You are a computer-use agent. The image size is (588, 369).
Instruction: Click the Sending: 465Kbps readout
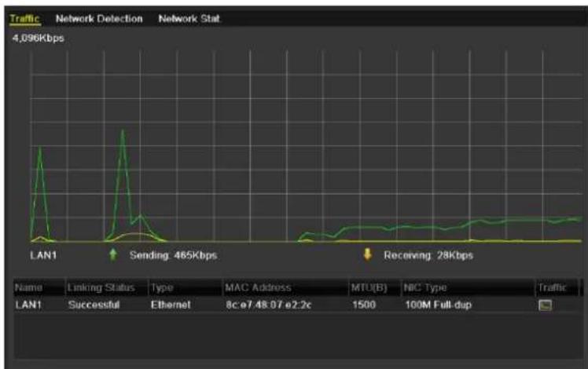(173, 255)
